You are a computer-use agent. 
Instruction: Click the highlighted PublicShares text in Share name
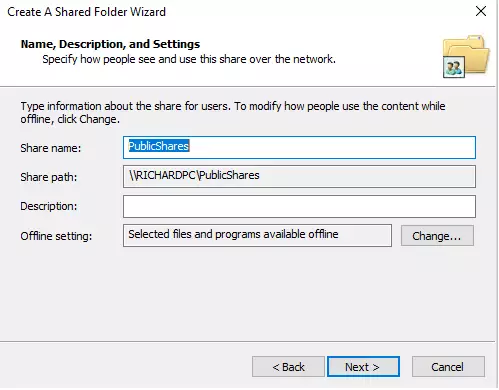tap(159, 146)
